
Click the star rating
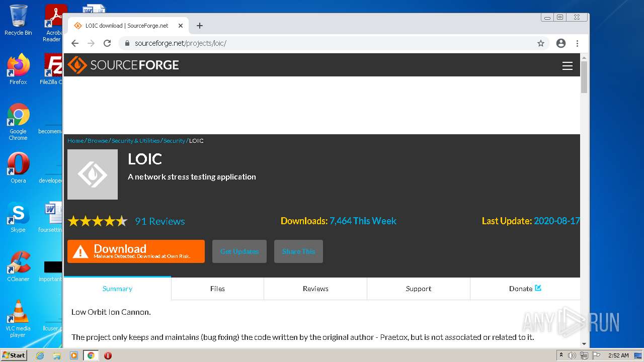tap(98, 221)
